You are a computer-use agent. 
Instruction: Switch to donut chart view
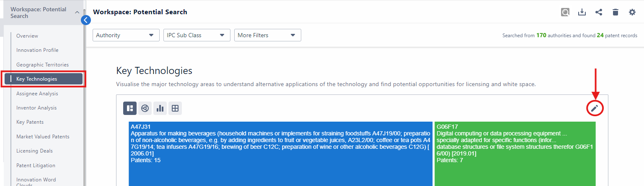pos(145,108)
